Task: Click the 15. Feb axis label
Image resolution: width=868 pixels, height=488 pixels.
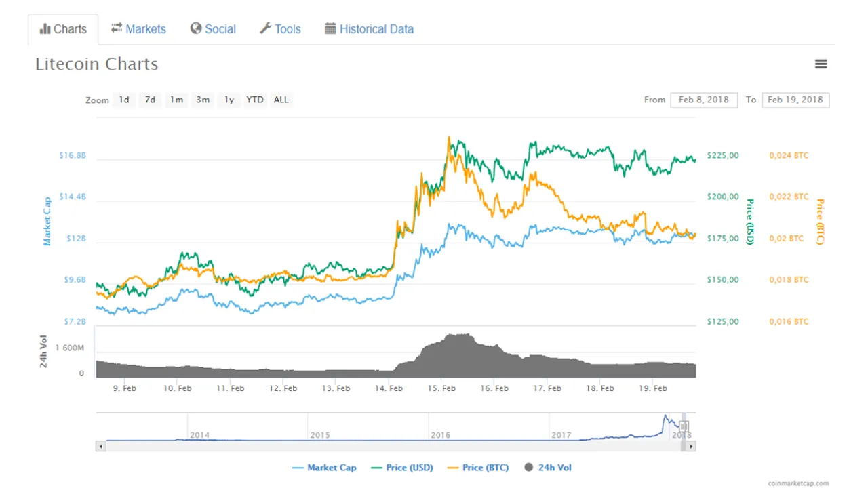Action: coord(441,388)
